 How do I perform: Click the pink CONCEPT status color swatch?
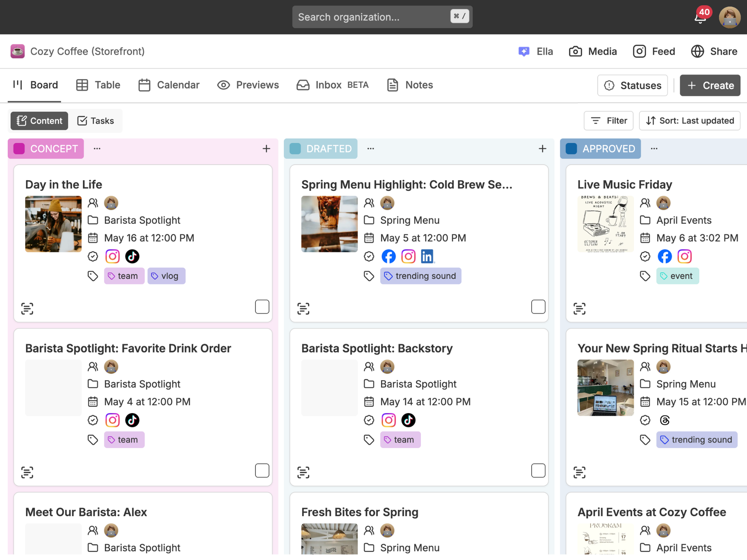[x=19, y=149]
